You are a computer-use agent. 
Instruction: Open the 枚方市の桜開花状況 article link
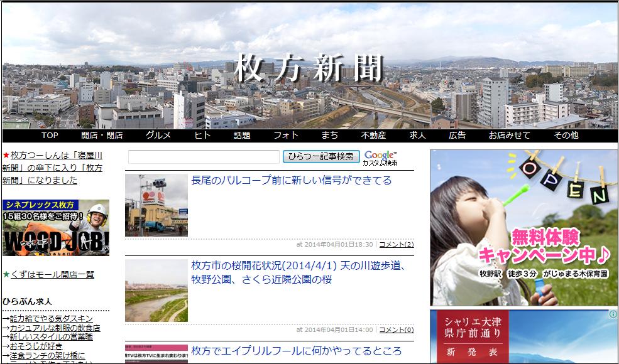coord(299,272)
